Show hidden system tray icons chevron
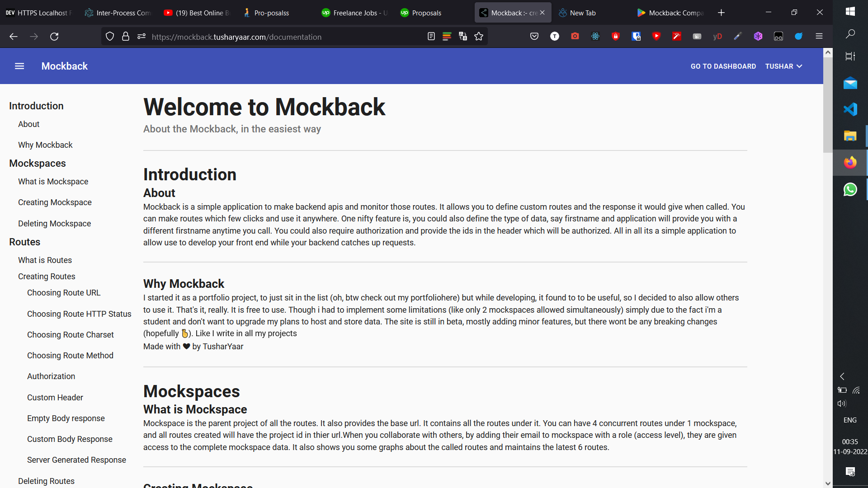The width and height of the screenshot is (868, 488). pyautogui.click(x=842, y=376)
